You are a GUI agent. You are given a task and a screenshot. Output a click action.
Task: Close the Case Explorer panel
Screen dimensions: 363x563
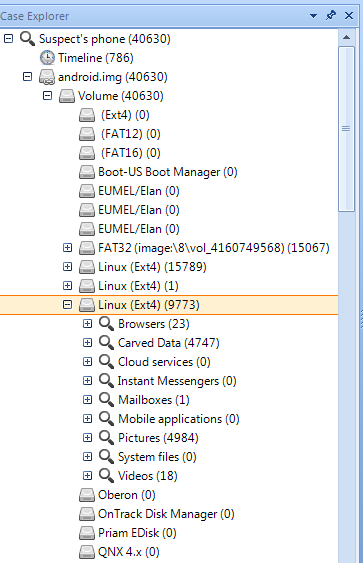click(x=349, y=15)
